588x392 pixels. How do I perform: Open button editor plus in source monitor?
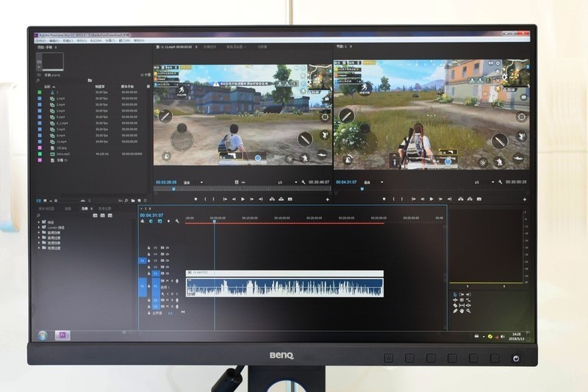click(327, 200)
